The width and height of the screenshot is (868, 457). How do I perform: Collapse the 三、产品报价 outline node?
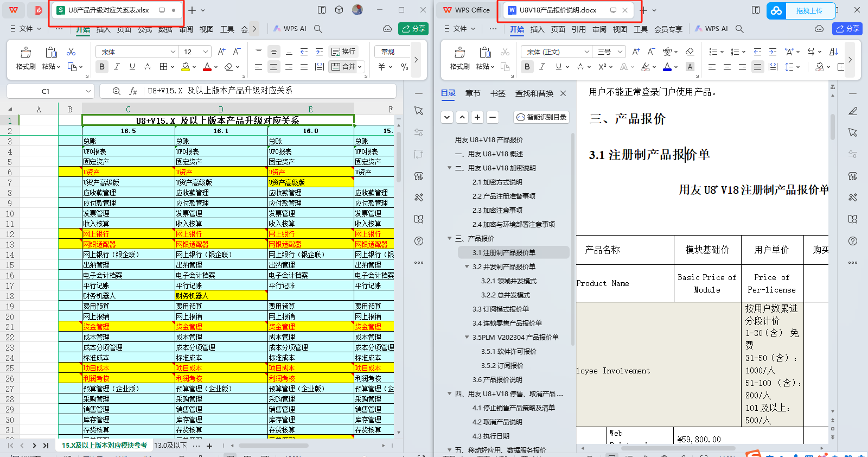pyautogui.click(x=449, y=238)
